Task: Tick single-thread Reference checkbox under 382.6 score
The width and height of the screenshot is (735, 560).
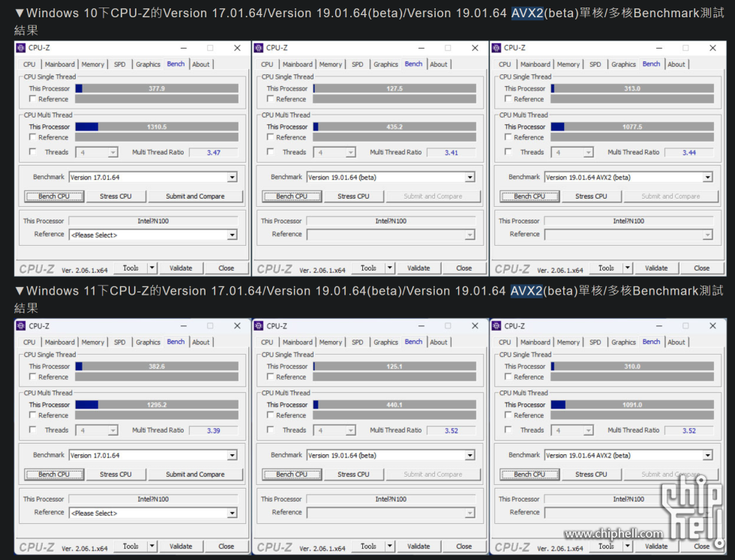Action: 32,377
